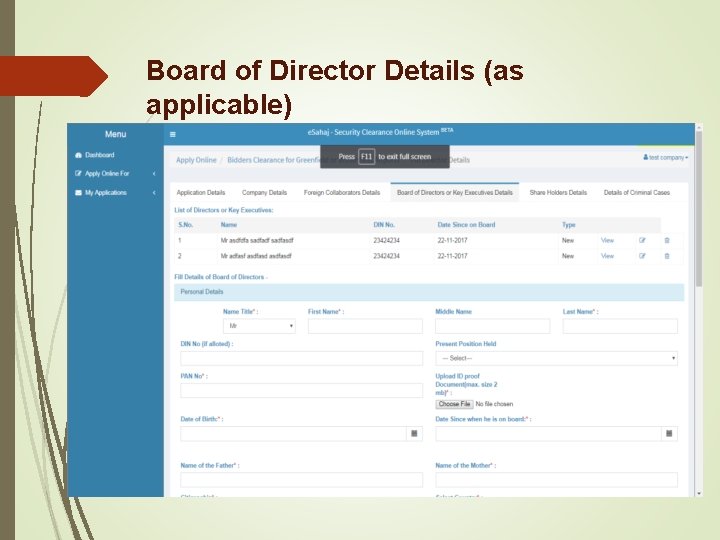Switch to Share Holders Details tab

point(558,193)
